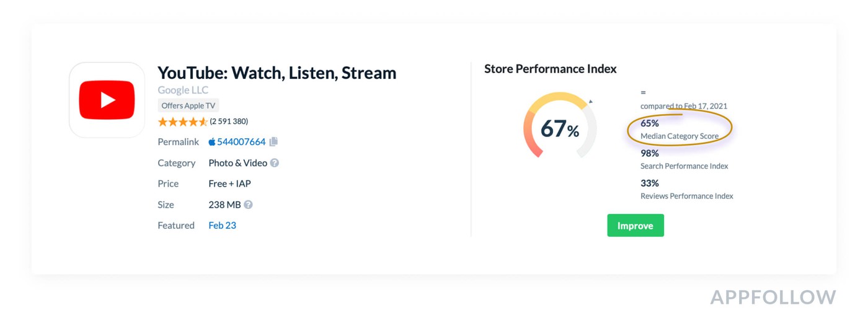Click the 67% performance gauge

tap(560, 126)
